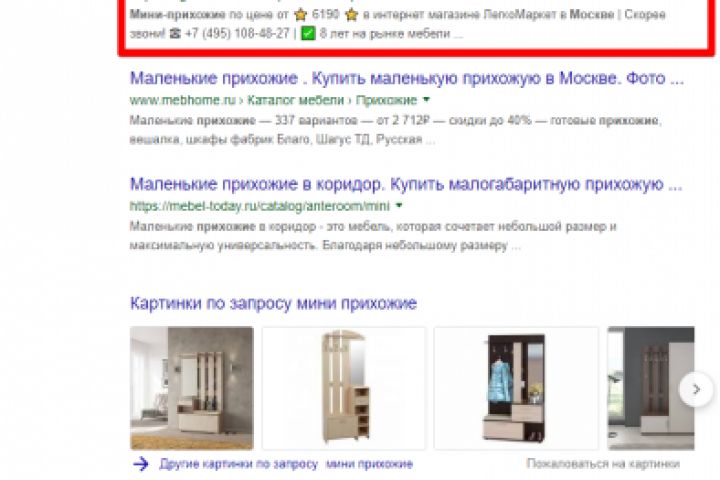Click the telephone icon in ad snippet
The width and height of the screenshot is (720, 480).
(x=175, y=34)
